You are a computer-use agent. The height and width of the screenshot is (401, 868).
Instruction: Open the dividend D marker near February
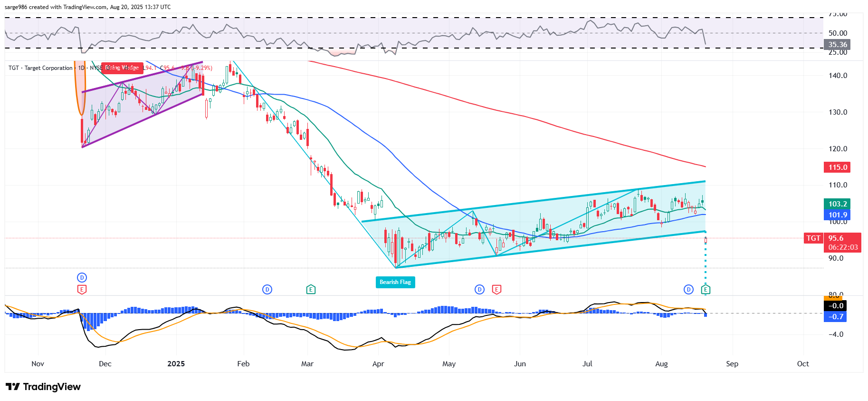267,289
